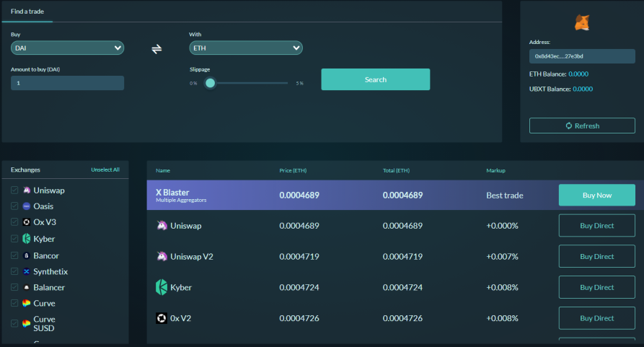The height and width of the screenshot is (347, 644).
Task: Click the Kyber logo in results row
Action: [162, 287]
